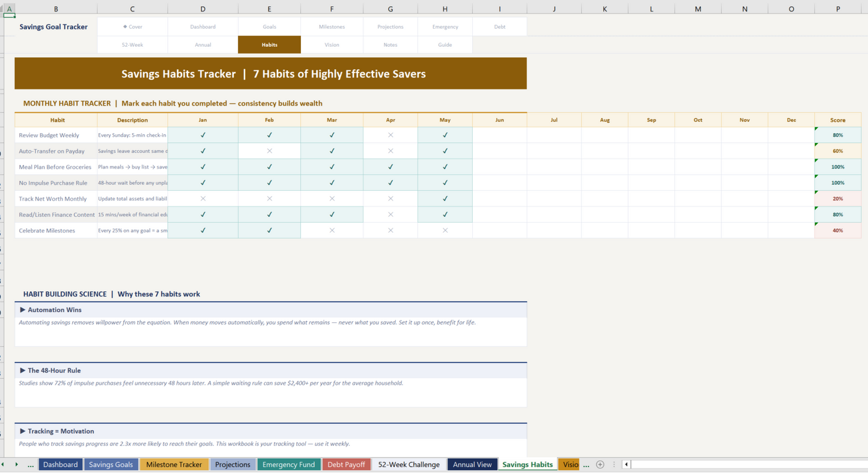Toggle Apr checkmark for Meal Plan Before Groceries
The width and height of the screenshot is (868, 473).
(390, 167)
